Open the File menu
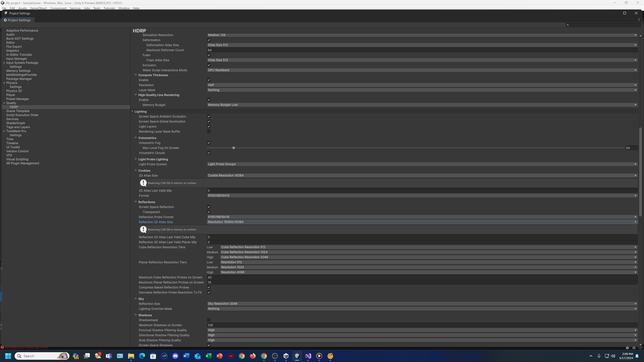The image size is (644, 362). (4, 8)
